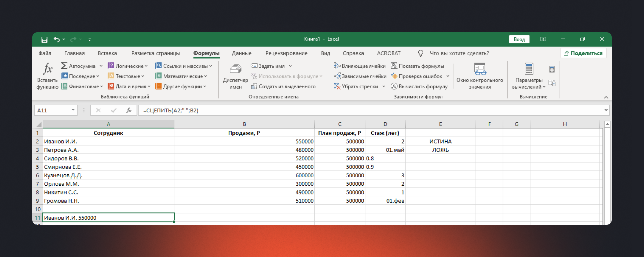Switch to the Данные tab

(x=241, y=53)
